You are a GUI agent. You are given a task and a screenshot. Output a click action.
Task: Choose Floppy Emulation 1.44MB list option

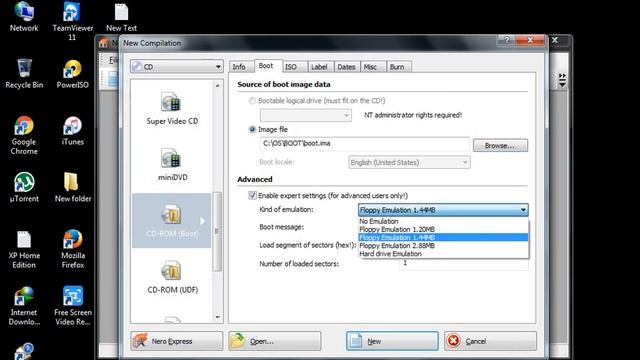(x=443, y=238)
